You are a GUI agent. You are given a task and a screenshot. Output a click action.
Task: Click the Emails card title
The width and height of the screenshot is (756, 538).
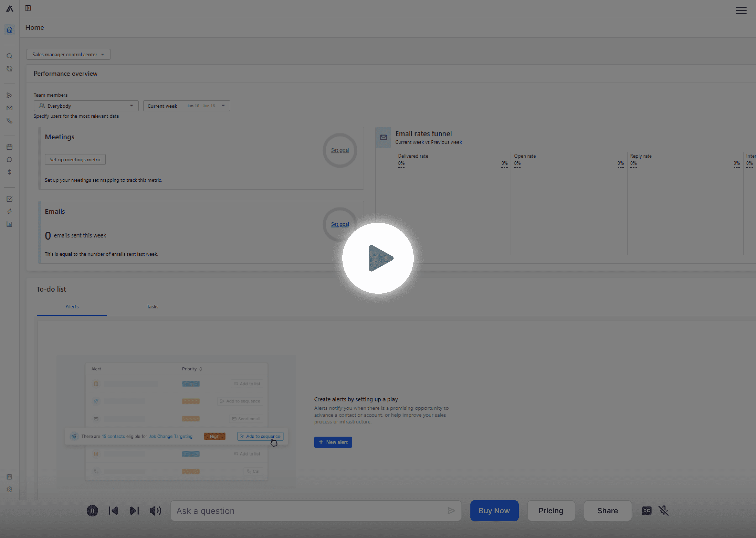point(55,211)
